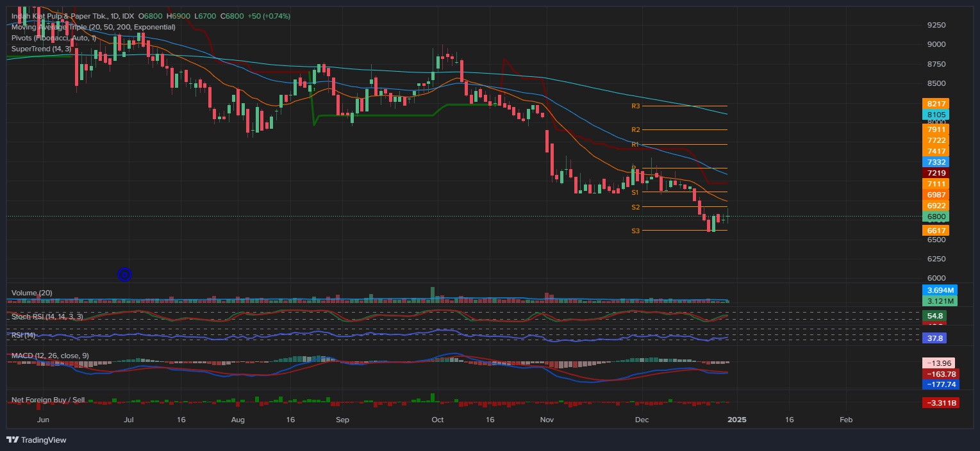Click the blue 7332 price label on axis
The width and height of the screenshot is (980, 451).
pyautogui.click(x=938, y=162)
